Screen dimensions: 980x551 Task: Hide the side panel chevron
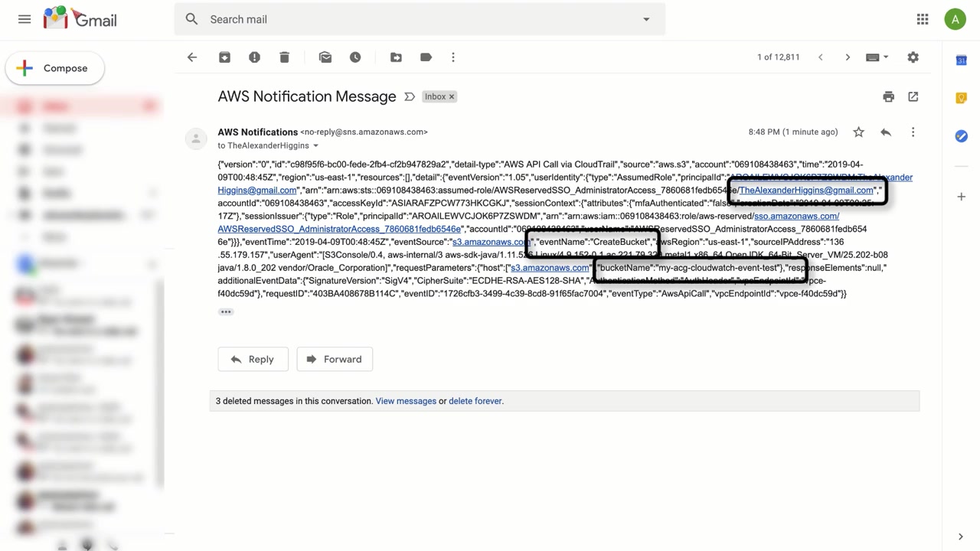tap(961, 536)
